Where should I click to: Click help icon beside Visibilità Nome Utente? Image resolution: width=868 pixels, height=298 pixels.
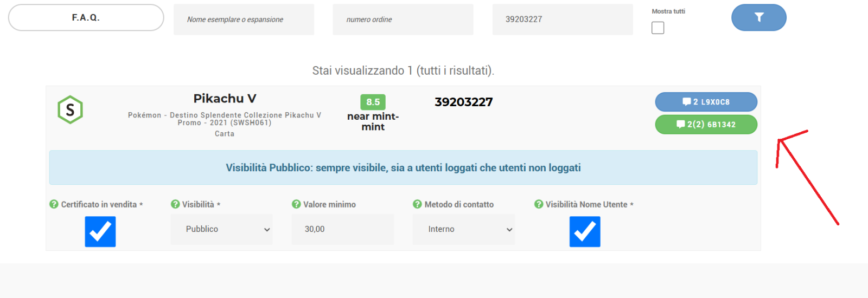pyautogui.click(x=539, y=204)
